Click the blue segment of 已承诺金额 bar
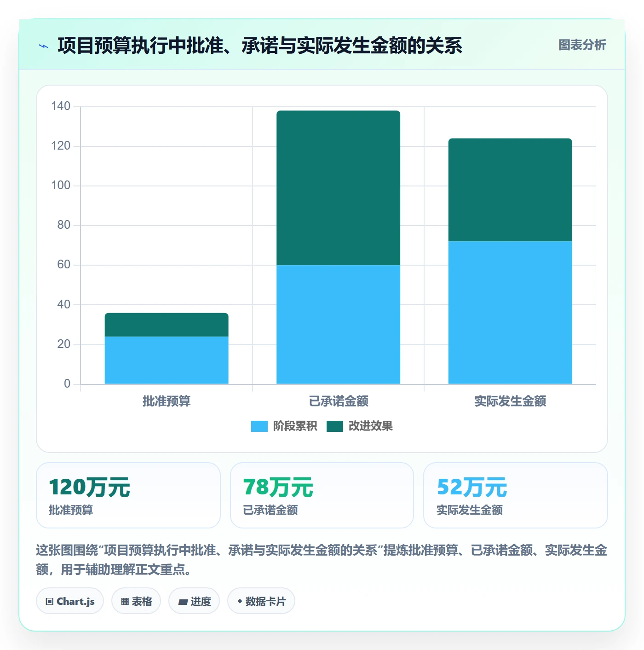Image resolution: width=644 pixels, height=650 pixels. pos(338,325)
